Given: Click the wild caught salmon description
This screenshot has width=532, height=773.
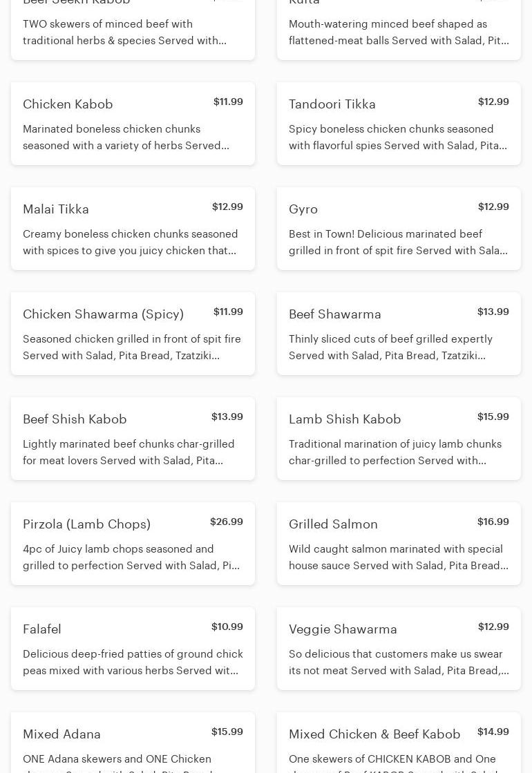Looking at the screenshot, I should 398,557.
